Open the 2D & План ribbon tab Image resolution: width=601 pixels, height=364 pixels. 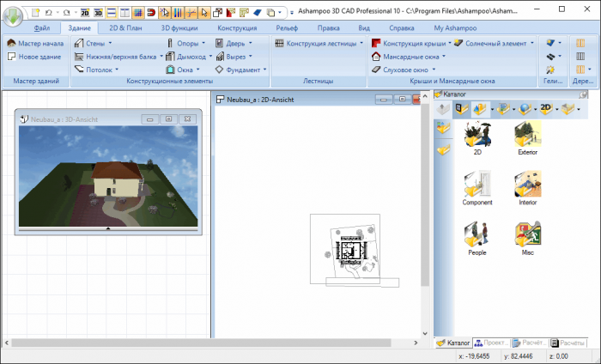coord(125,27)
